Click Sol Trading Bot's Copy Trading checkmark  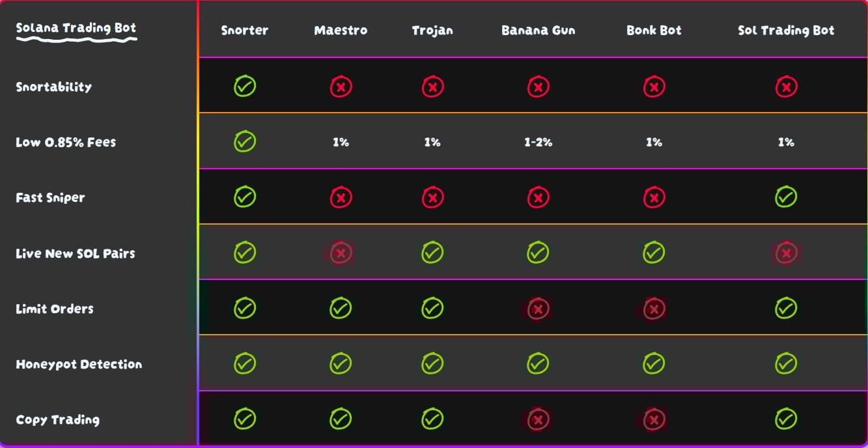point(786,419)
